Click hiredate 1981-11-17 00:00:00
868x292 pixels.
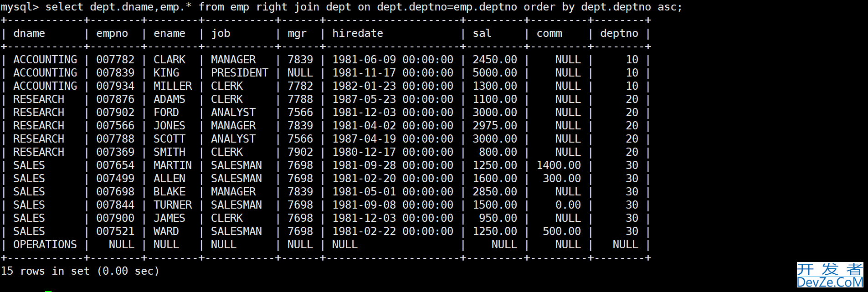pyautogui.click(x=393, y=73)
